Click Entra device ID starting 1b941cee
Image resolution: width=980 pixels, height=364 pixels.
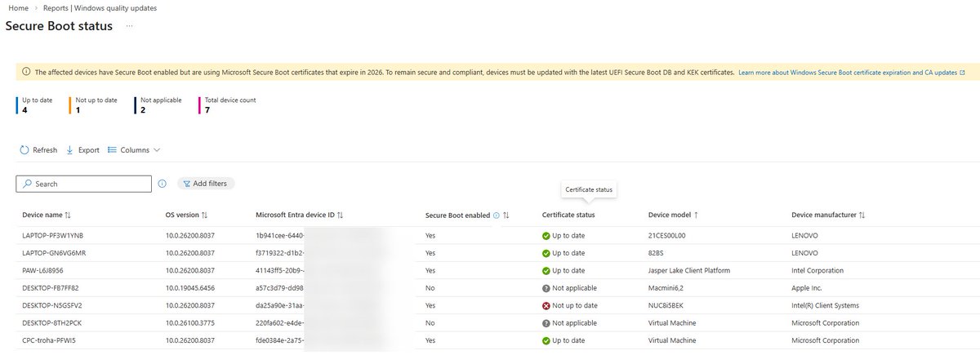point(280,235)
